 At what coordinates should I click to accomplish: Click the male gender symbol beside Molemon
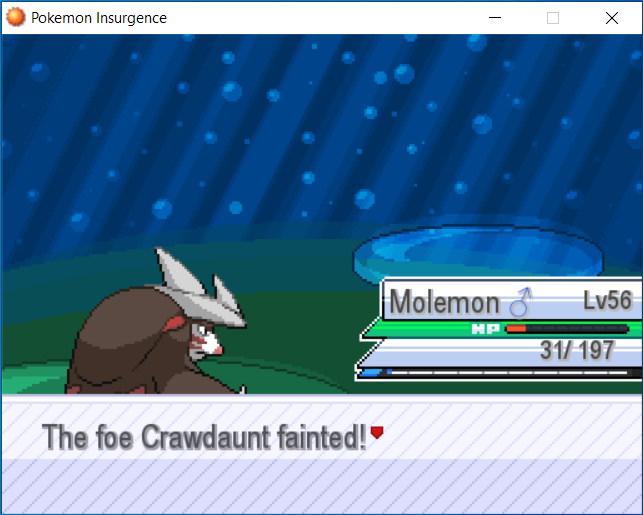pyautogui.click(x=520, y=303)
